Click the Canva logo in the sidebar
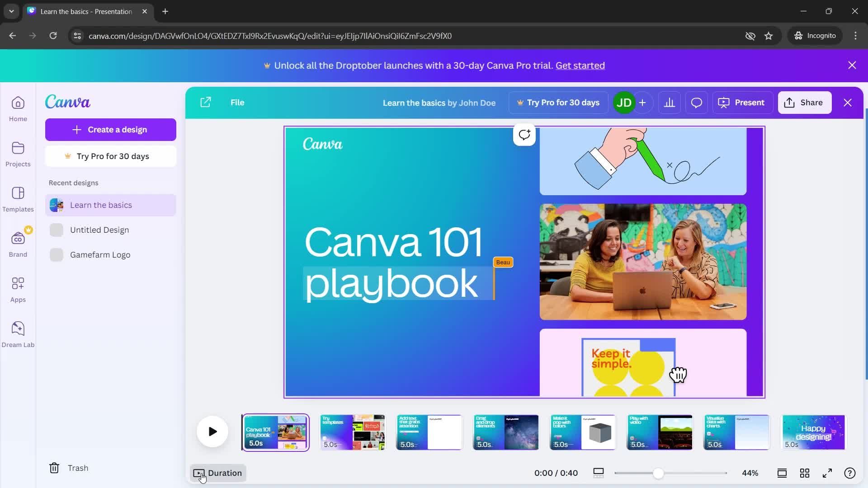 [68, 102]
